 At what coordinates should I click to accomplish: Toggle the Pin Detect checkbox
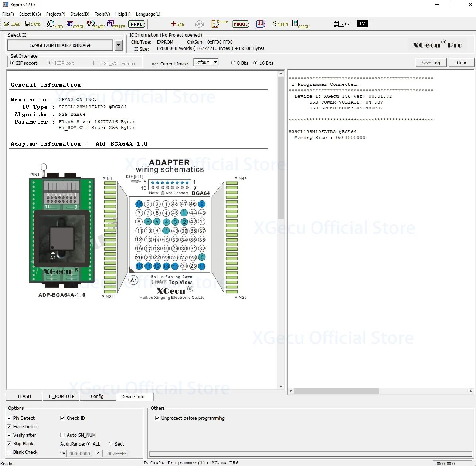click(9, 418)
